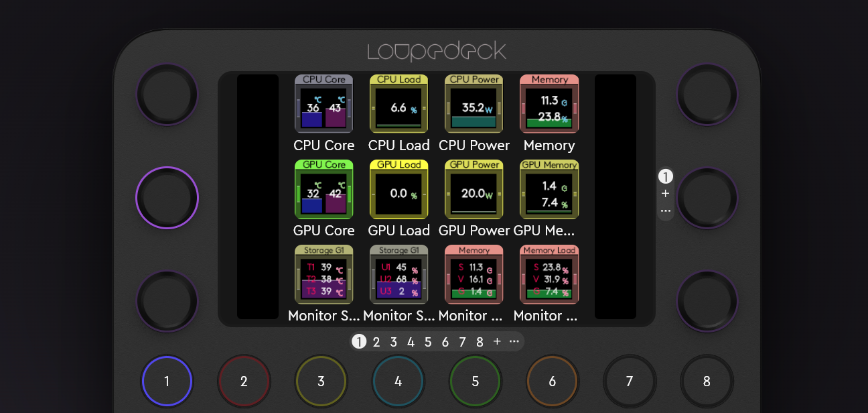Go to touch page 5
This screenshot has width=868, height=413.
coord(428,342)
